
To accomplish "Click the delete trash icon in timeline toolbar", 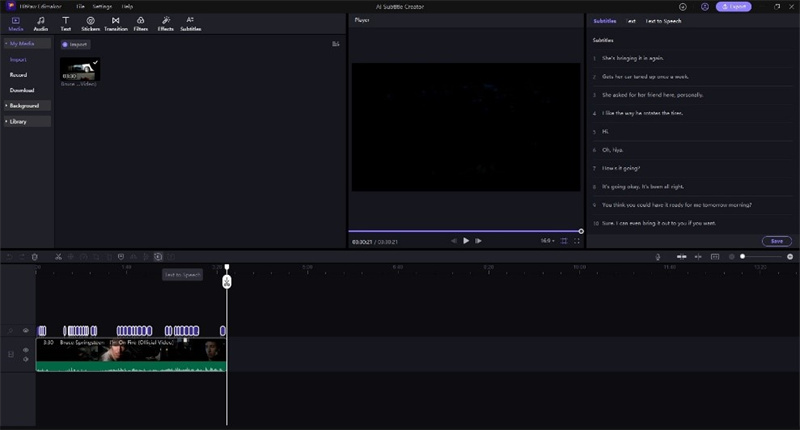I will (35, 257).
